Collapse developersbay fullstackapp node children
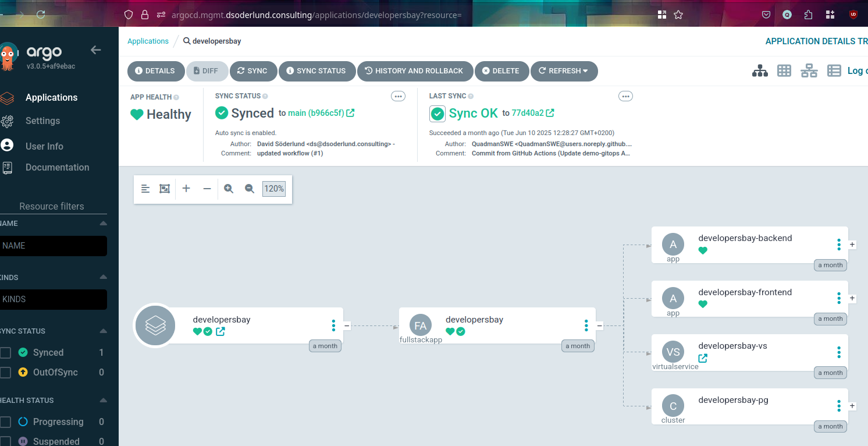The width and height of the screenshot is (868, 446). (x=599, y=326)
